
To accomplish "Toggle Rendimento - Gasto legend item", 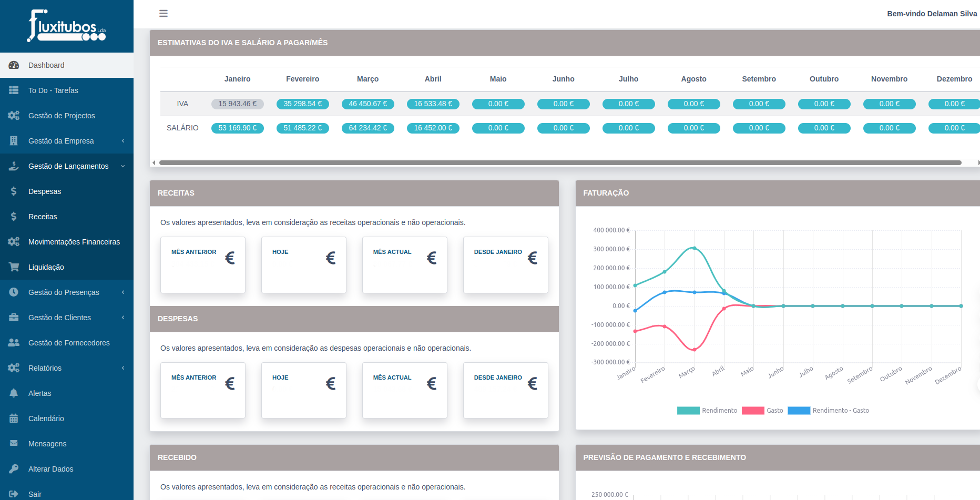I will [x=828, y=411].
